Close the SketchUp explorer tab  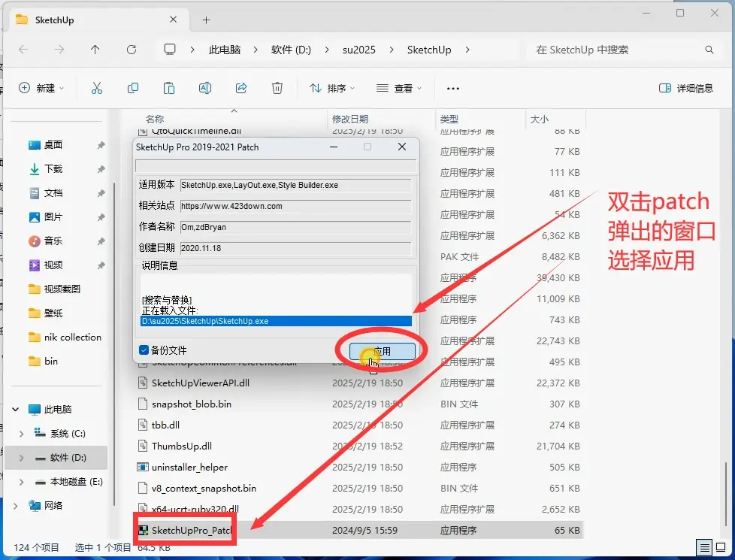173,20
